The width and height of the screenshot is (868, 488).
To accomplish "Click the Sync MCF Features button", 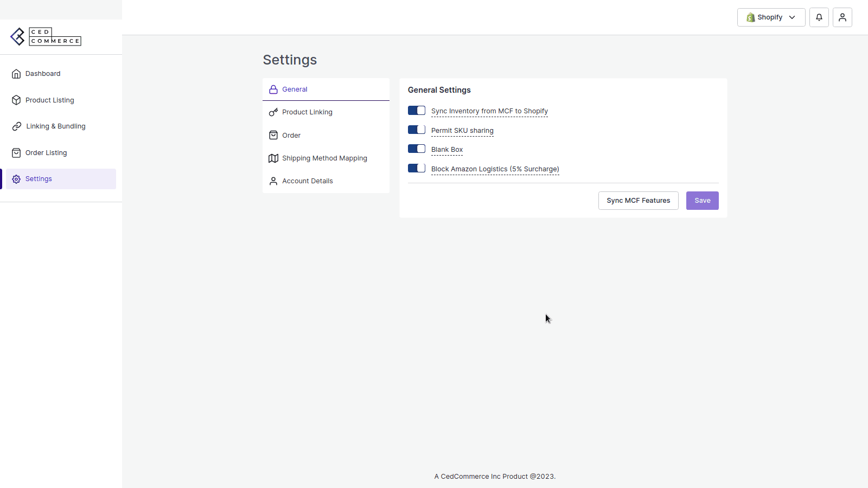I will click(x=638, y=200).
